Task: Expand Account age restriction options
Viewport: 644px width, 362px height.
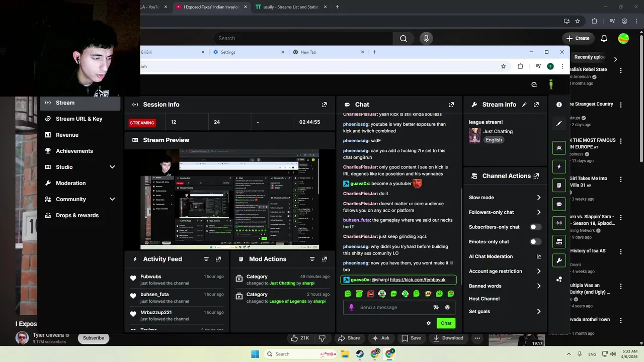Action: (x=539, y=271)
